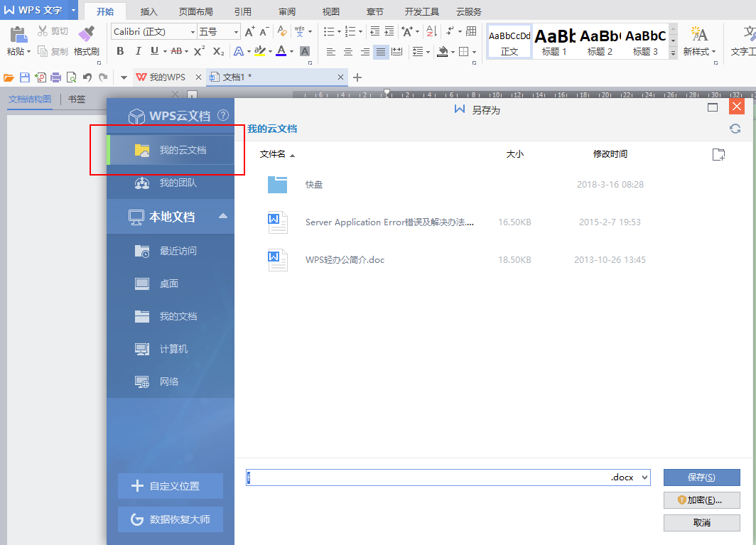The image size is (756, 545).
Task: Toggle superscript formatting
Action: pyautogui.click(x=199, y=50)
